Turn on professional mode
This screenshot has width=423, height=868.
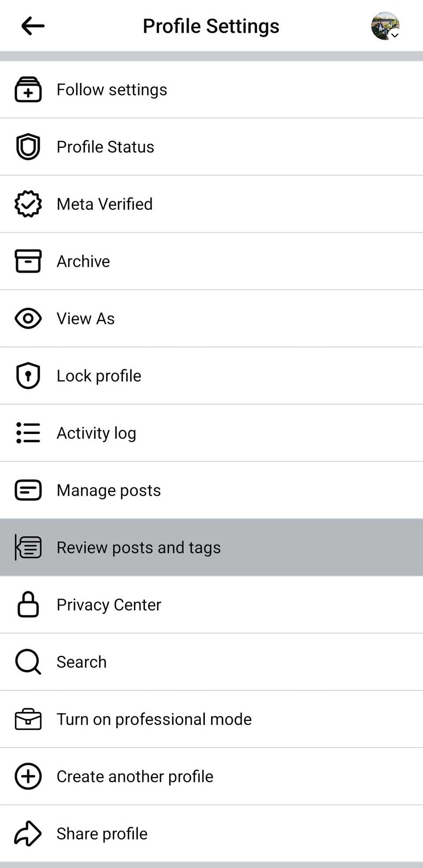click(154, 719)
